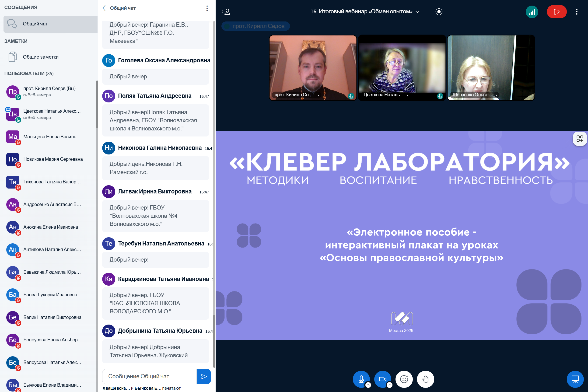The height and width of the screenshot is (392, 588).
Task: Open the emoji reactions button
Action: coord(404,379)
